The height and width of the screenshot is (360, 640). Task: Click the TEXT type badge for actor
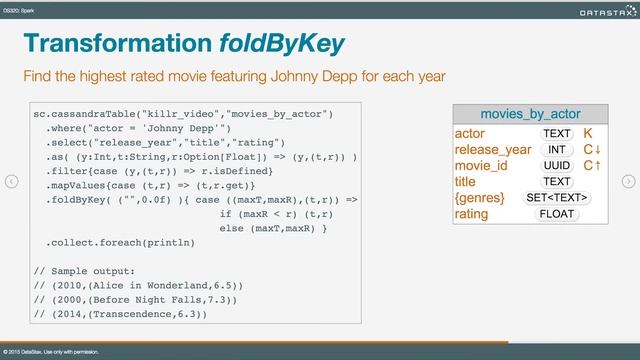point(557,133)
